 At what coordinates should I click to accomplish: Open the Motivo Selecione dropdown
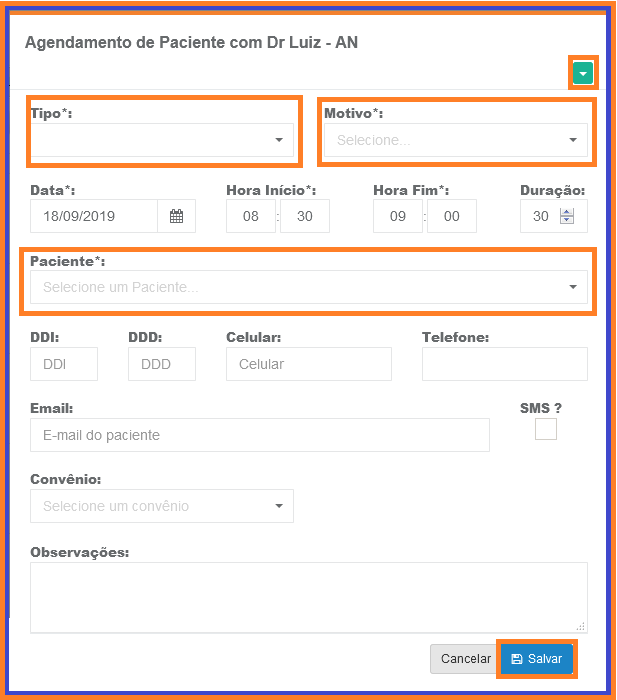coord(455,140)
